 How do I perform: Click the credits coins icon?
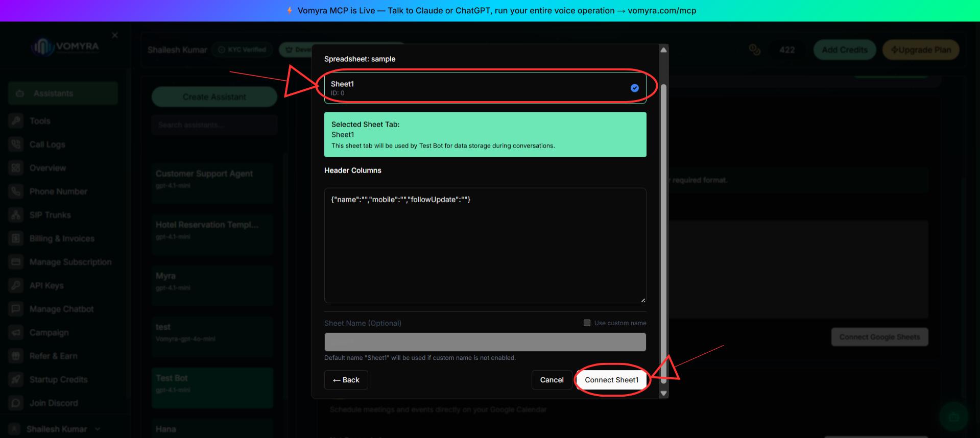[754, 50]
